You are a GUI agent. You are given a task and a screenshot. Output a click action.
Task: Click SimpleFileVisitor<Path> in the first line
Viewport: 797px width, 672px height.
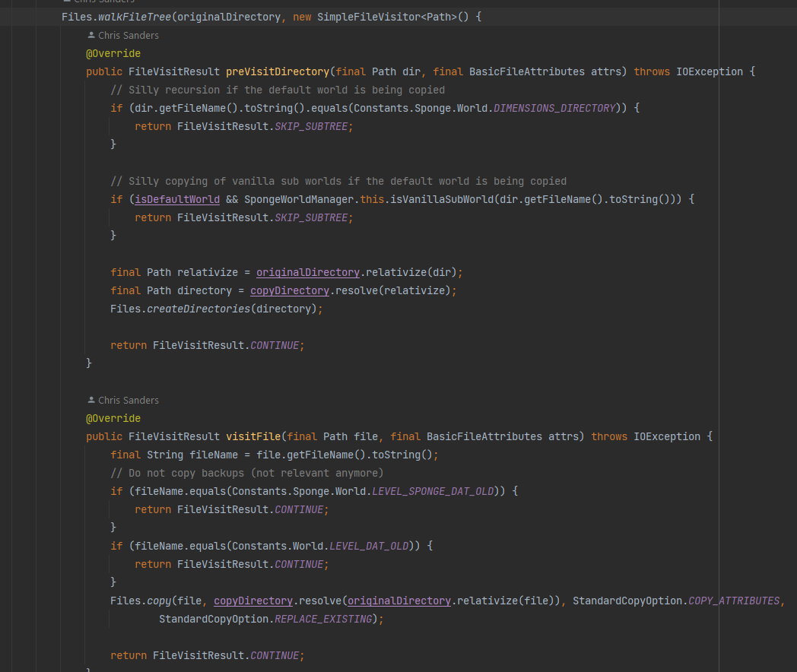coord(387,17)
